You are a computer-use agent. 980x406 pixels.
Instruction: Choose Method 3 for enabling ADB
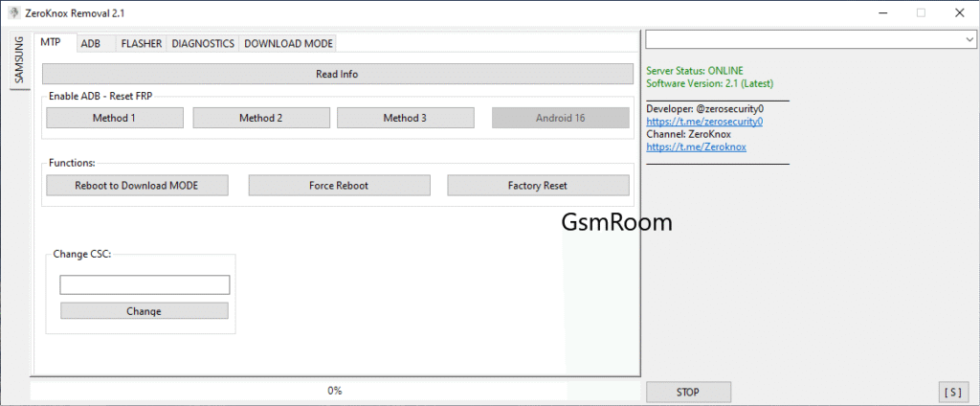[405, 118]
